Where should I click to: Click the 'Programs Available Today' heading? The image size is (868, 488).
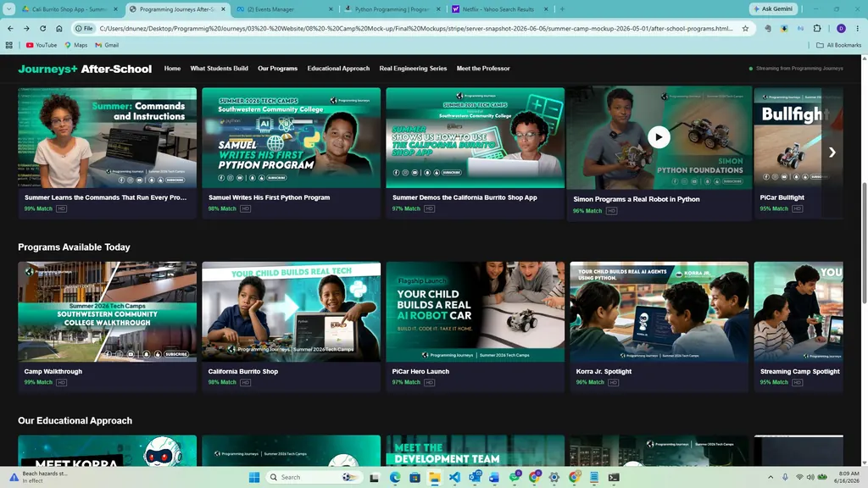[75, 247]
